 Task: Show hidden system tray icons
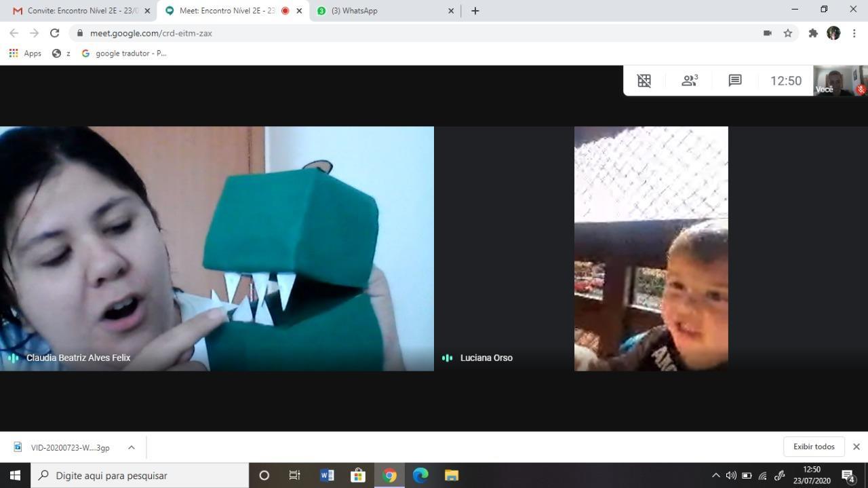click(x=715, y=475)
